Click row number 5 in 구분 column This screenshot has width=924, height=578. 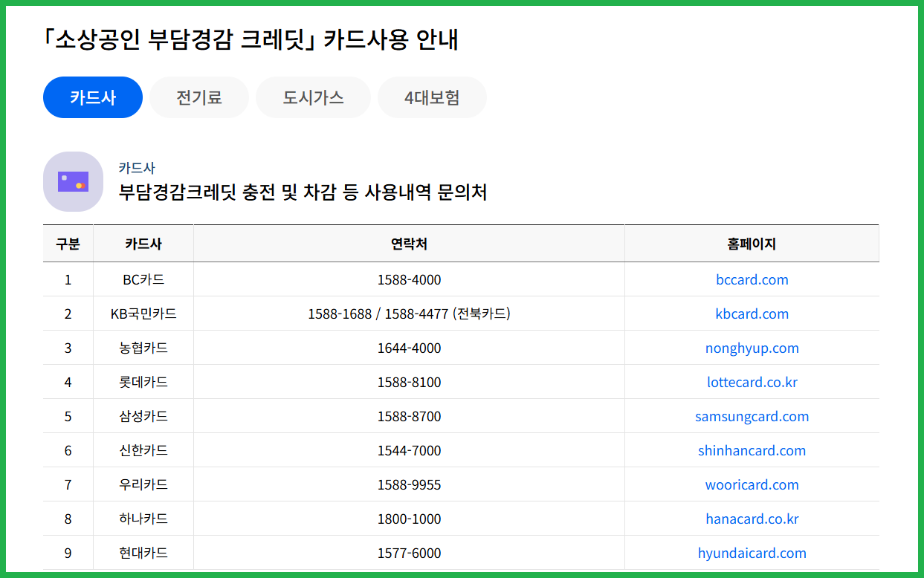pyautogui.click(x=68, y=416)
